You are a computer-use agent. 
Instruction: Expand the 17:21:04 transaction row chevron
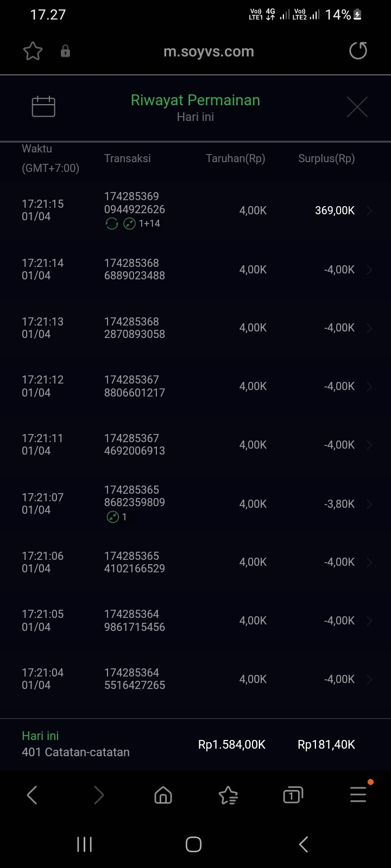(369, 679)
